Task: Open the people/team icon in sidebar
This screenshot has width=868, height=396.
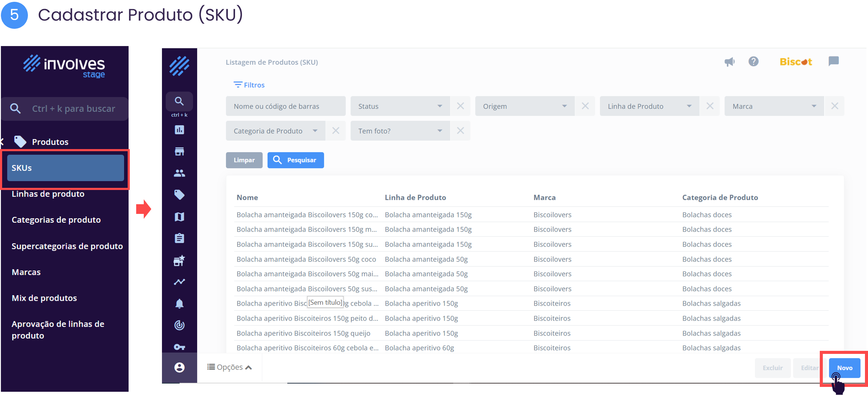Action: (179, 173)
